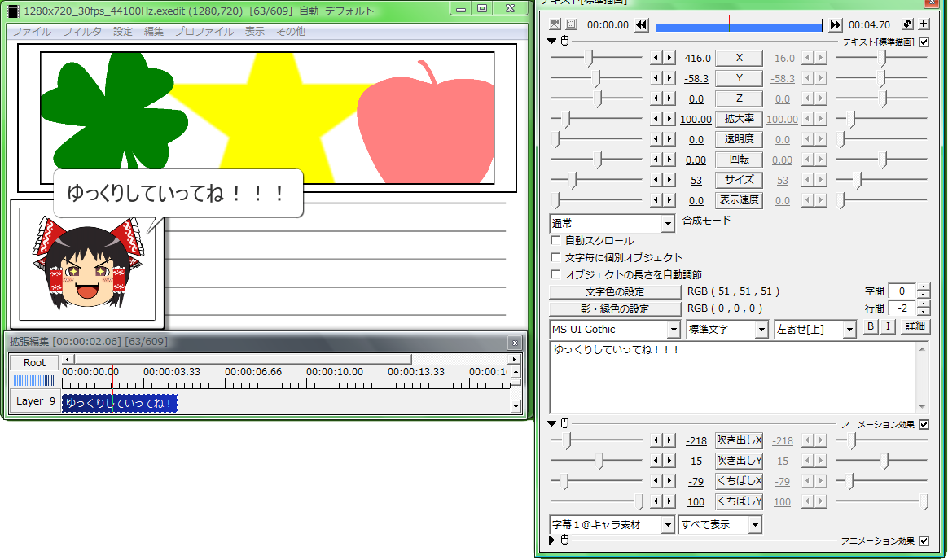Image resolution: width=948 pixels, height=560 pixels.
Task: Click the plus icon to add a filter effect
Action: pos(924,24)
